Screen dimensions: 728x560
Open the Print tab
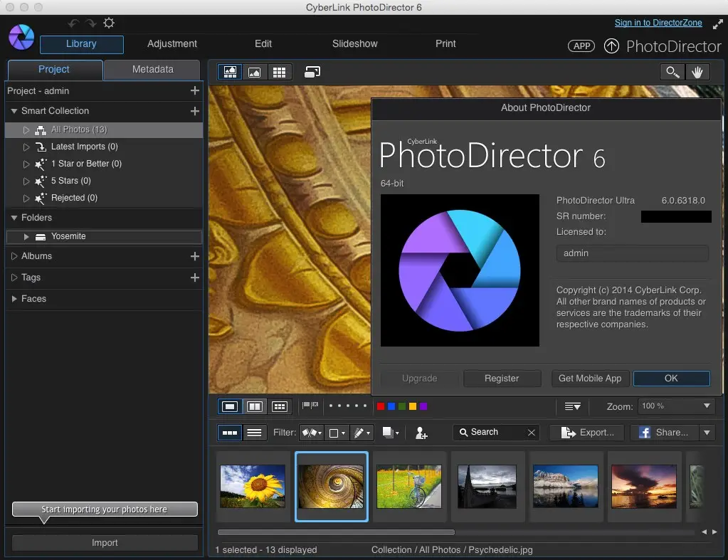point(445,43)
